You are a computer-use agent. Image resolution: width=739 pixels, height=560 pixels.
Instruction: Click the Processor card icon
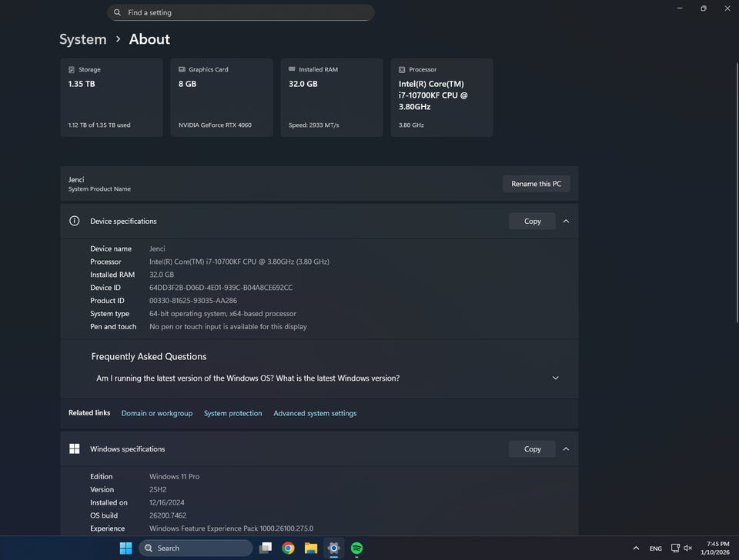point(402,70)
